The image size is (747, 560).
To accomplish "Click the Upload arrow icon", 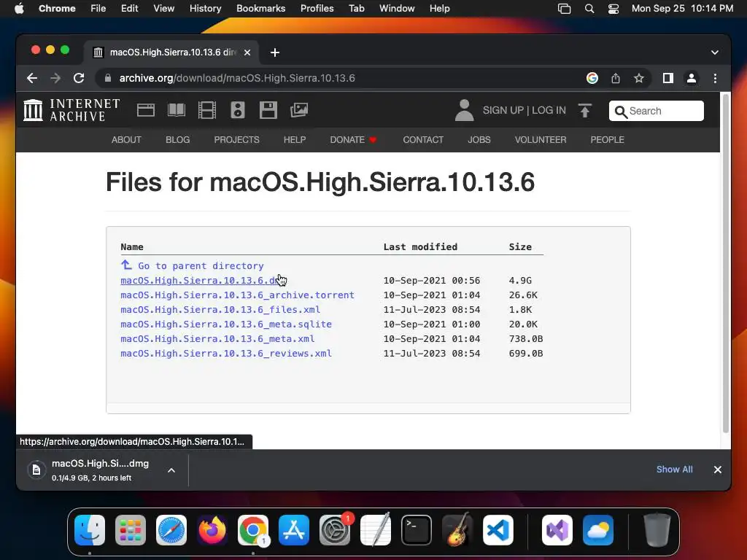I will pos(585,111).
